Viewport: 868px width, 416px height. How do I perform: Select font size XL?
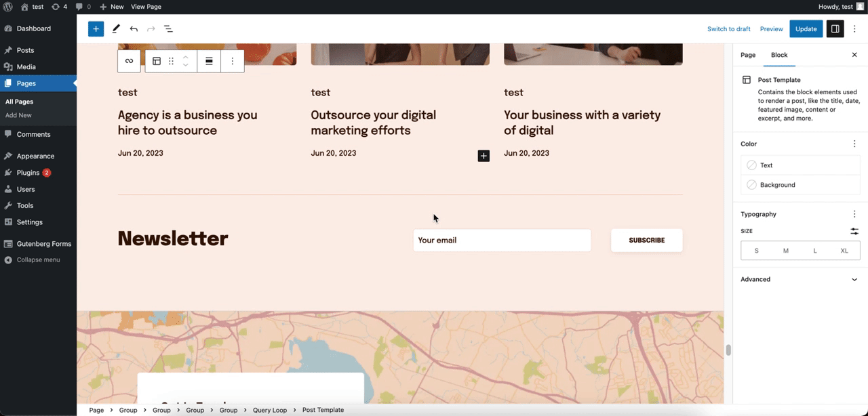click(x=844, y=251)
